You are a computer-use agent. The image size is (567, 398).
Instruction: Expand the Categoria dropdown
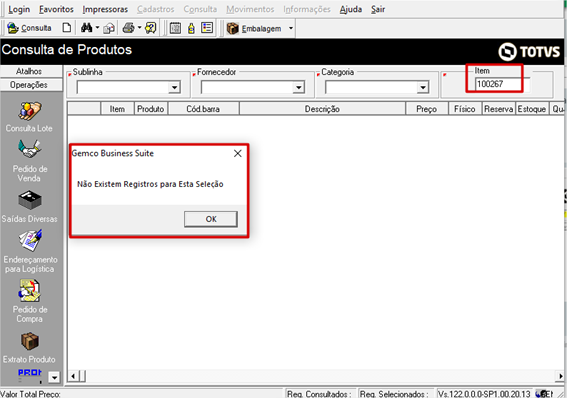423,87
